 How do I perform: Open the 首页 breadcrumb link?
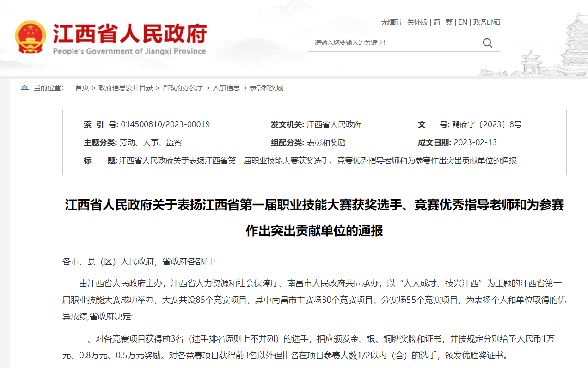click(x=82, y=88)
